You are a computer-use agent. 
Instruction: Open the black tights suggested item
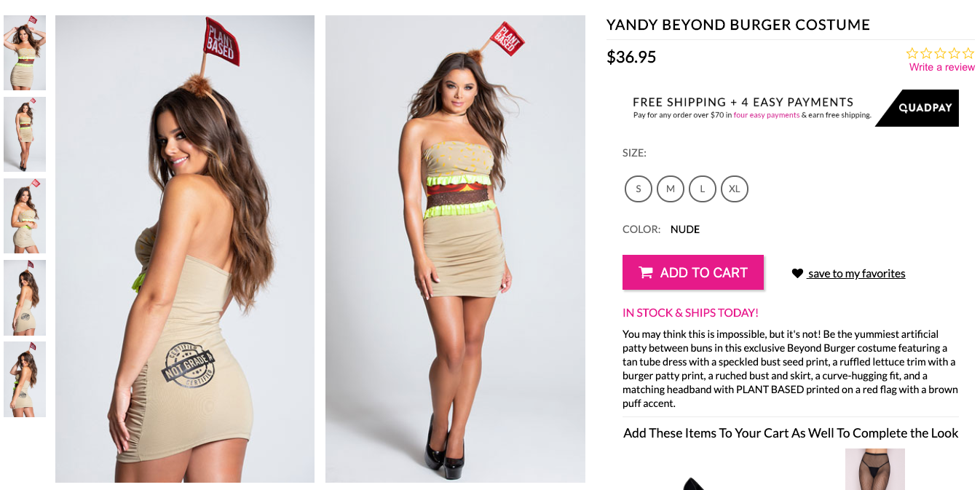coord(875,469)
